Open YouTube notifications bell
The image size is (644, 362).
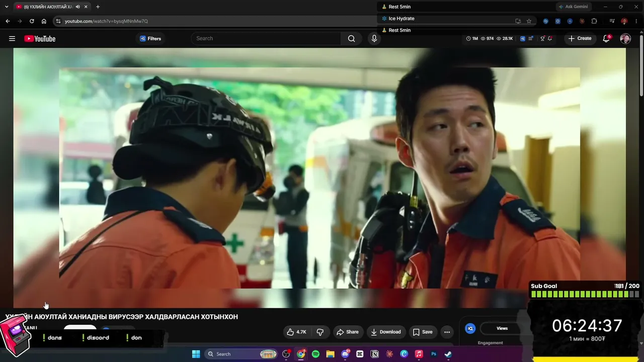606,38
